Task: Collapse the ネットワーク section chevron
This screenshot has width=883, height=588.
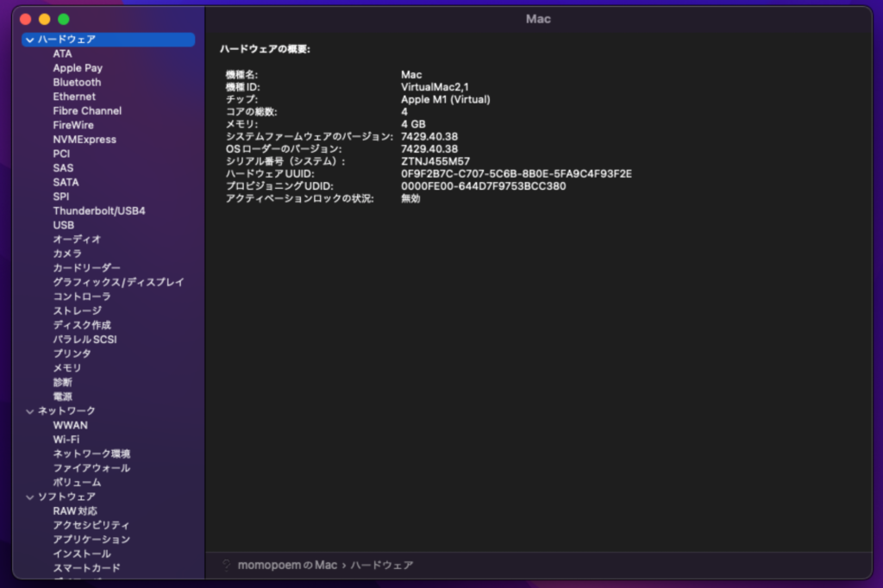Action: tap(30, 412)
